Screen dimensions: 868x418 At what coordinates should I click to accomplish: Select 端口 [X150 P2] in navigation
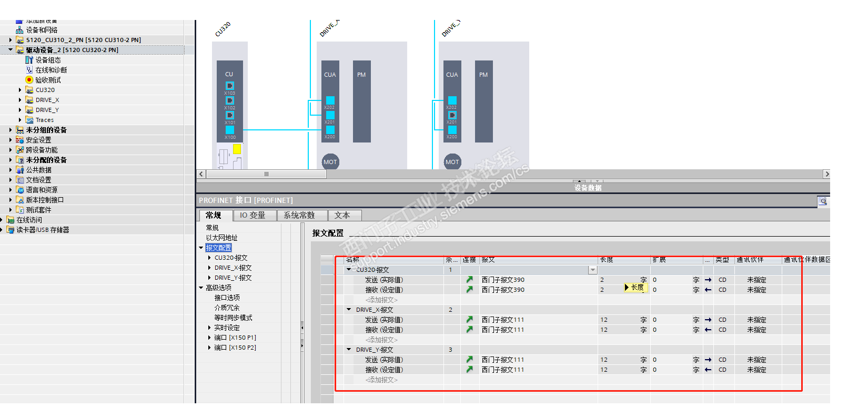[x=235, y=348]
